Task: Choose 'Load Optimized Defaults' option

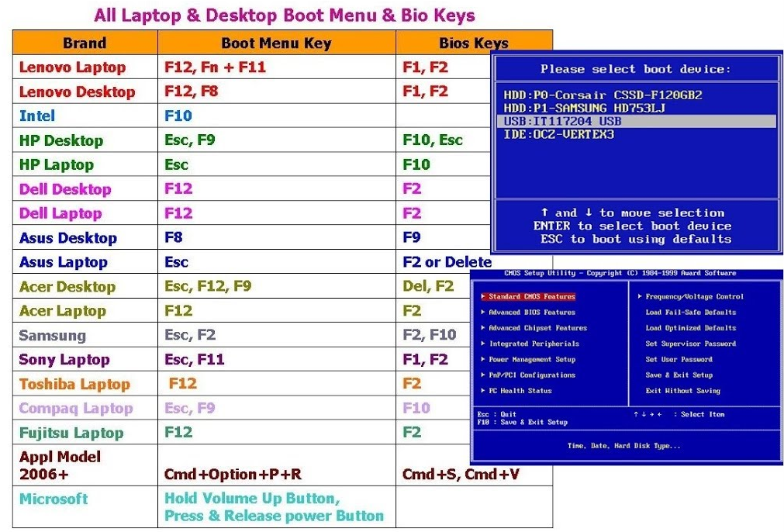Action: coord(690,328)
